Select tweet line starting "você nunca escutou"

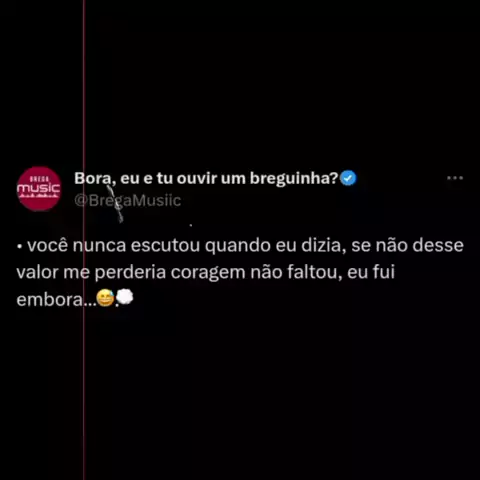pyautogui.click(x=240, y=246)
